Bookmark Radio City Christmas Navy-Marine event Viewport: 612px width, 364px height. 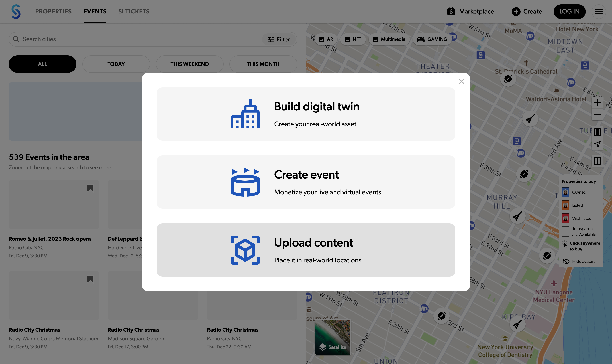coord(90,279)
